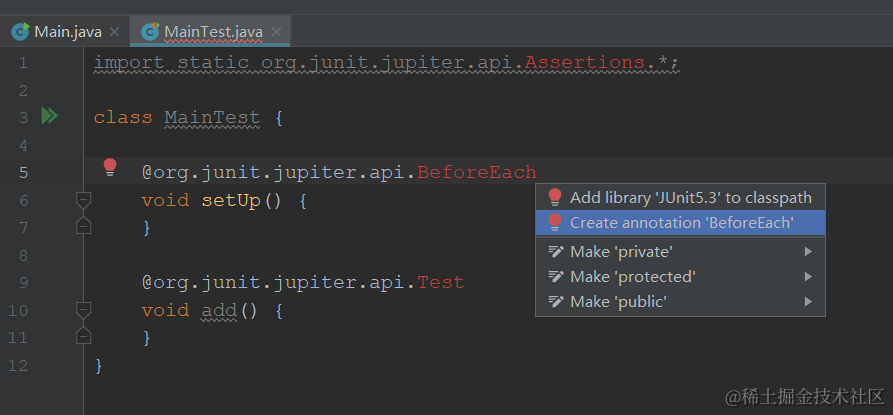Click line number 1 in the gutter
The width and height of the screenshot is (893, 415).
pyautogui.click(x=23, y=63)
